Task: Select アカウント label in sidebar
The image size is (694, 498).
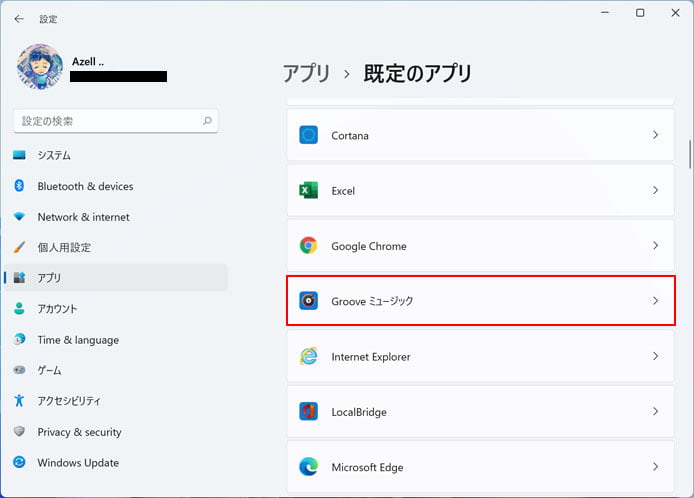Action: pyautogui.click(x=57, y=309)
